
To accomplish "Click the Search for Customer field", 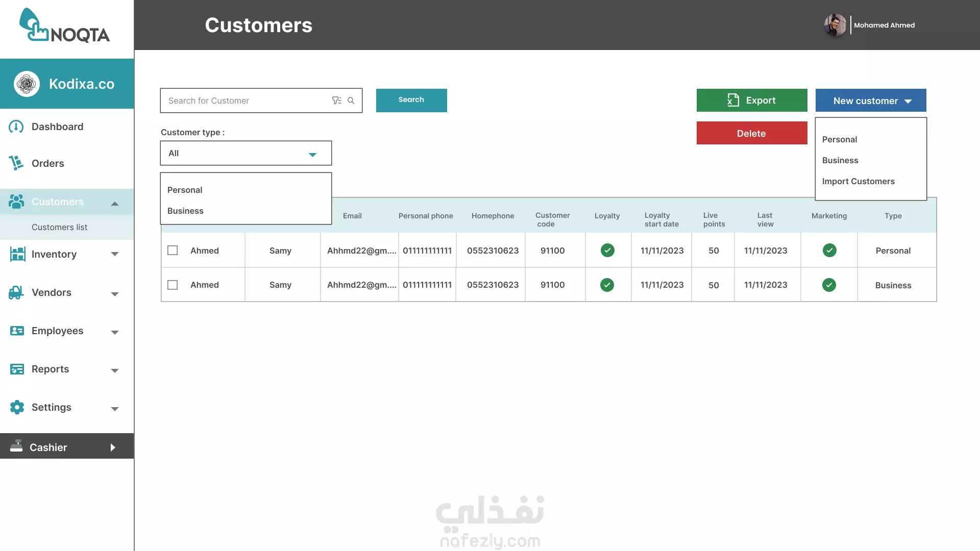I will pos(245,101).
